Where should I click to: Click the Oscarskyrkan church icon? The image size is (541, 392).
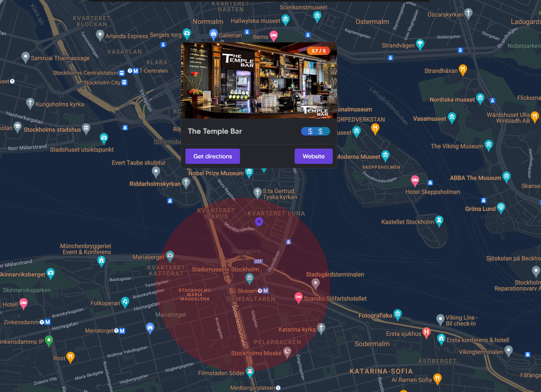(x=468, y=13)
